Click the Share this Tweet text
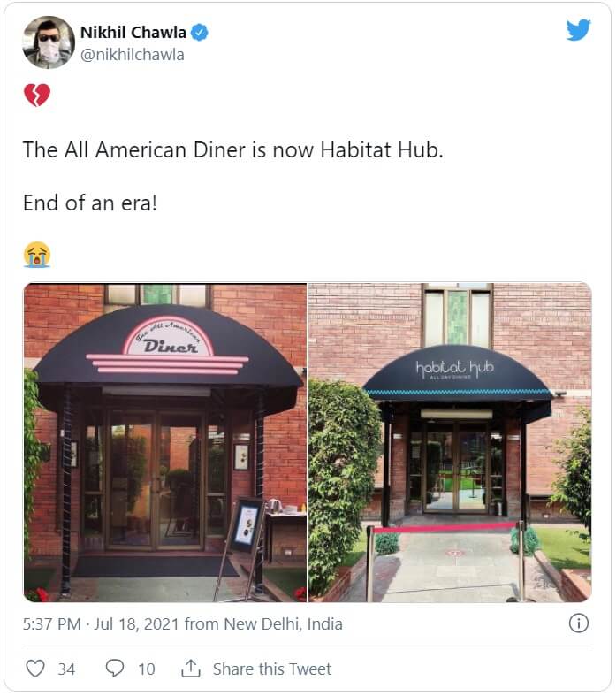 click(272, 669)
